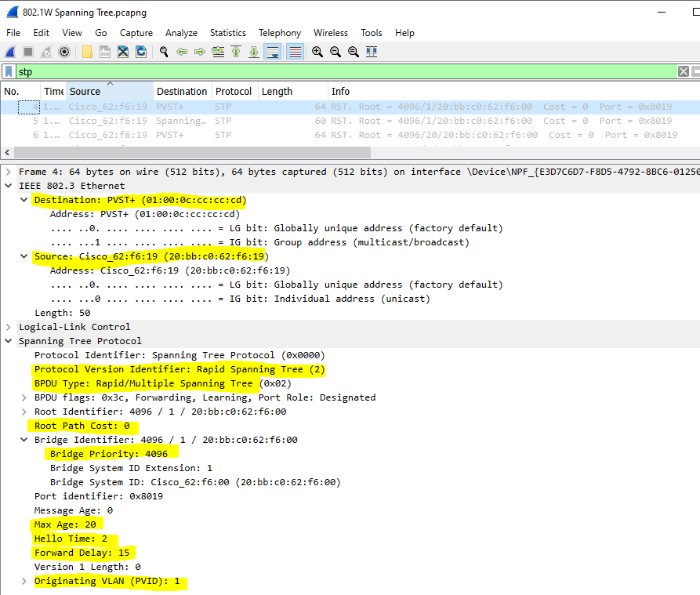Open capture options gear icon
This screenshot has width=700, height=595.
pos(64,52)
